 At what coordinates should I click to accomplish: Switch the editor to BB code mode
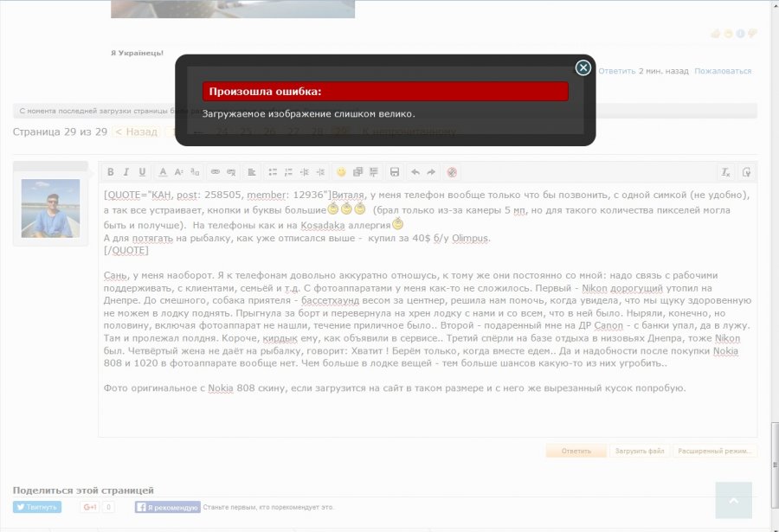746,172
